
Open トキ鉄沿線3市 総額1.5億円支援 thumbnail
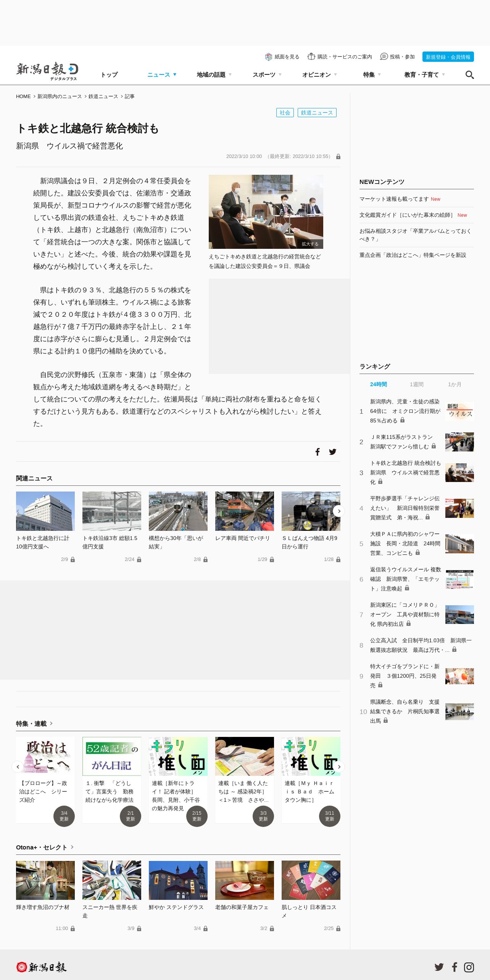pos(111,511)
